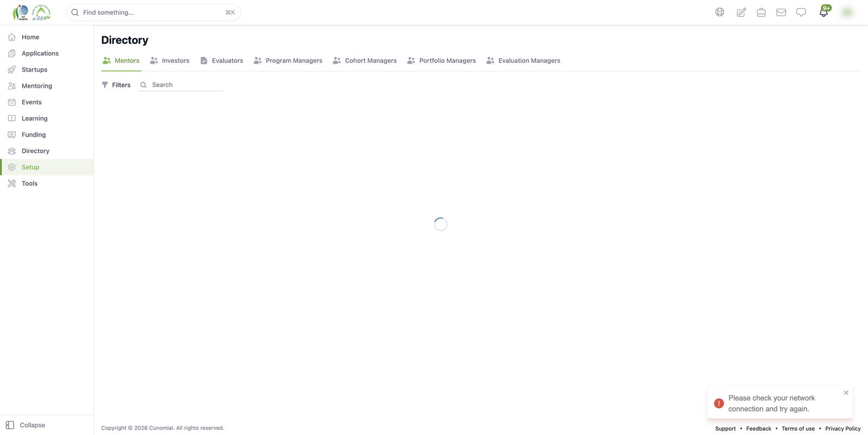The height and width of the screenshot is (435, 868).
Task: Open the Filters panel
Action: click(116, 85)
